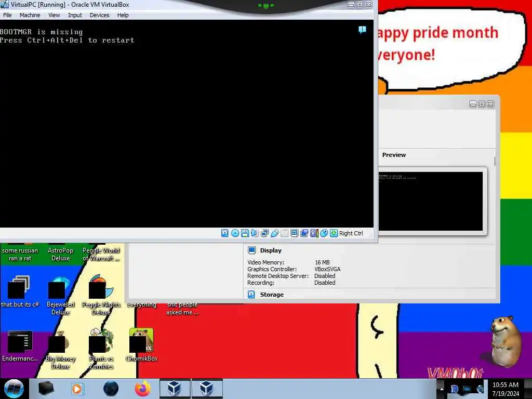Click the Video Memory 16 MB value
The width and height of the screenshot is (532, 399).
coord(322,262)
